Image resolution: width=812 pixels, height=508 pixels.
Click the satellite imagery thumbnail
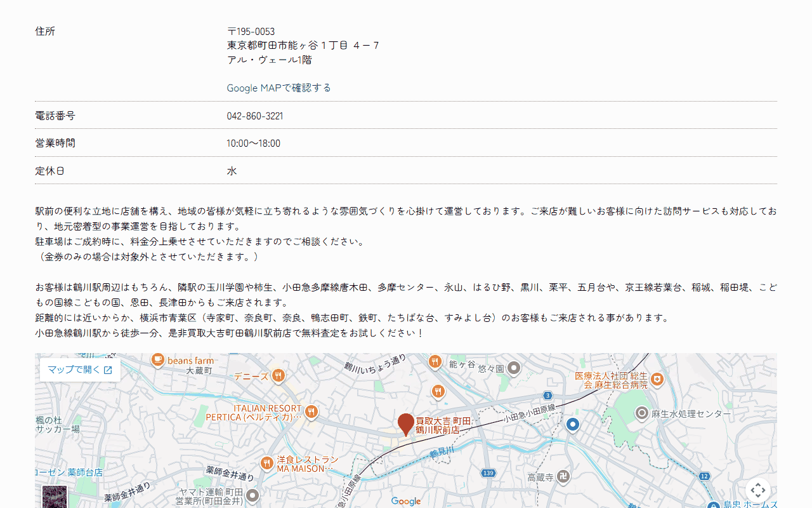54,497
